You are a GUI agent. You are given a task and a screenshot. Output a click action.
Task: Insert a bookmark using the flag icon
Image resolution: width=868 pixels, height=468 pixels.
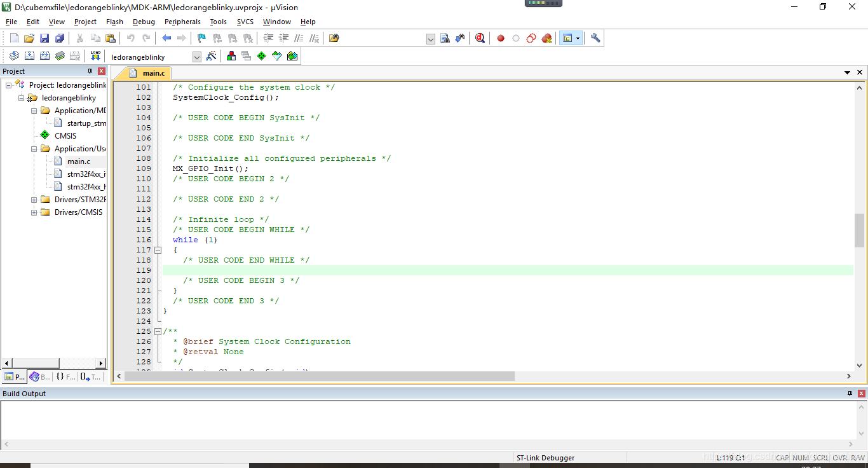[x=201, y=38]
